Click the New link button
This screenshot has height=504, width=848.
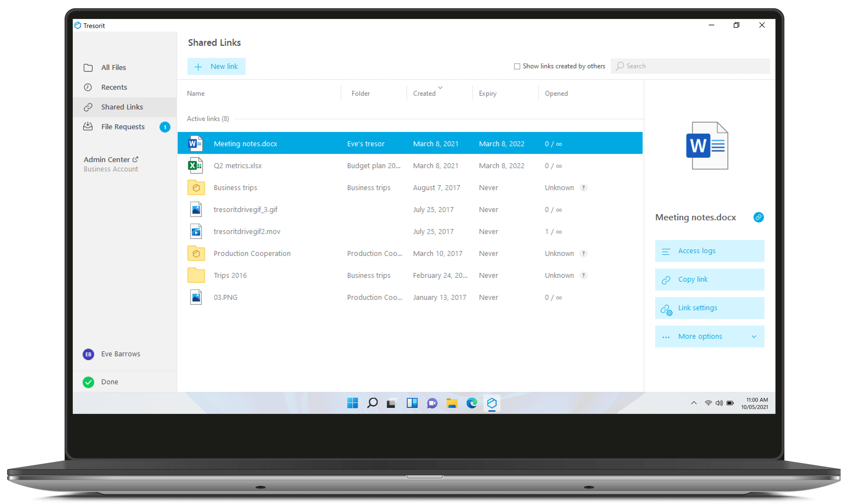[216, 66]
